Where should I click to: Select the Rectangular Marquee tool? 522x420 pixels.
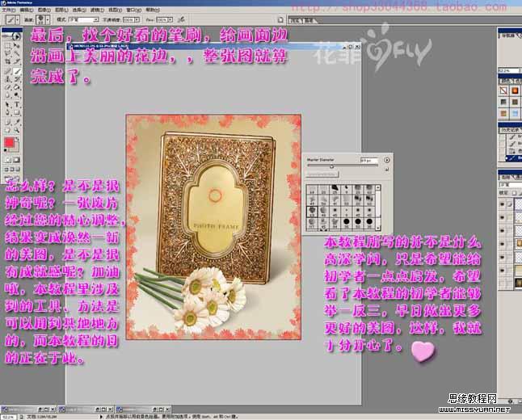[8, 45]
